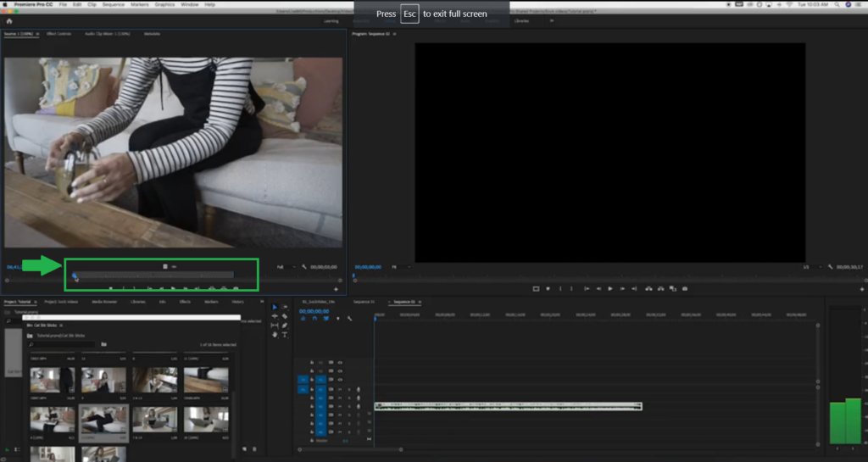Open Program zoom level Fit dropdown
Screen dimensions: 868x462
(401, 267)
